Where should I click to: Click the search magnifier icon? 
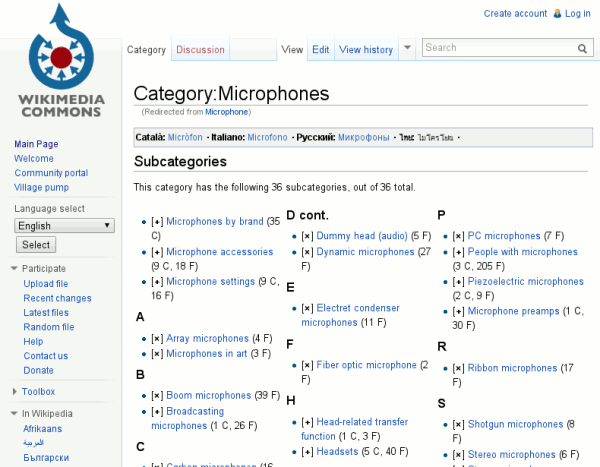[582, 48]
